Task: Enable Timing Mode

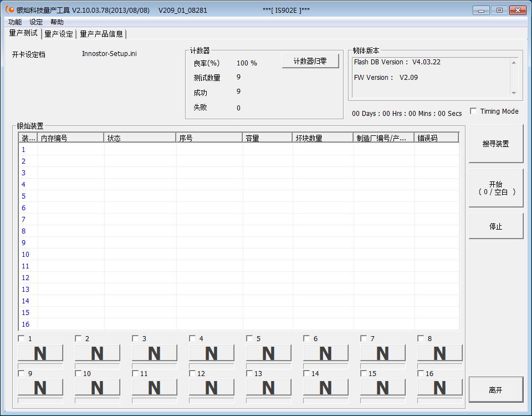Action: (x=473, y=110)
